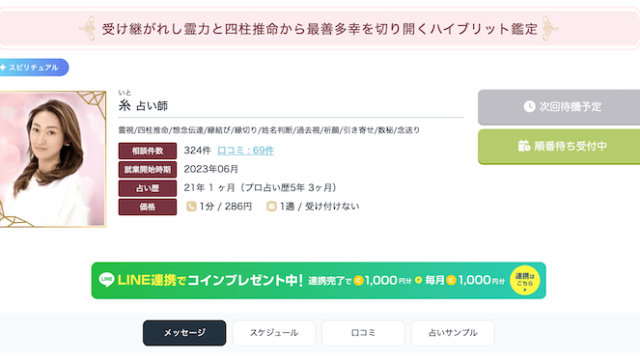This screenshot has height=360, width=640.
Task: Open the 口コミ tab
Action: click(x=363, y=333)
